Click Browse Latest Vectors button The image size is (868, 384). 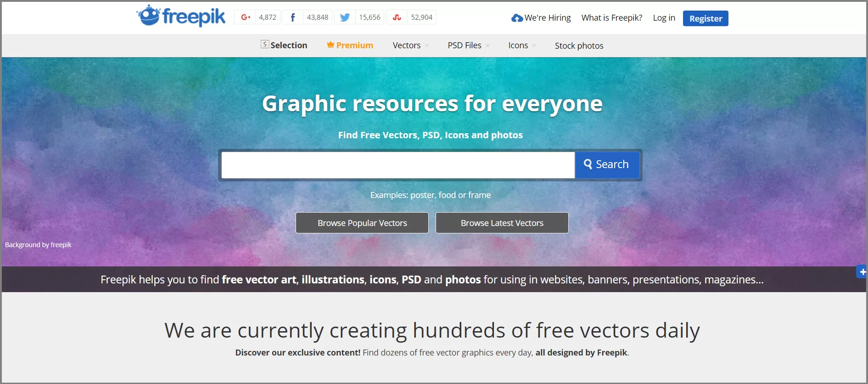(x=502, y=223)
